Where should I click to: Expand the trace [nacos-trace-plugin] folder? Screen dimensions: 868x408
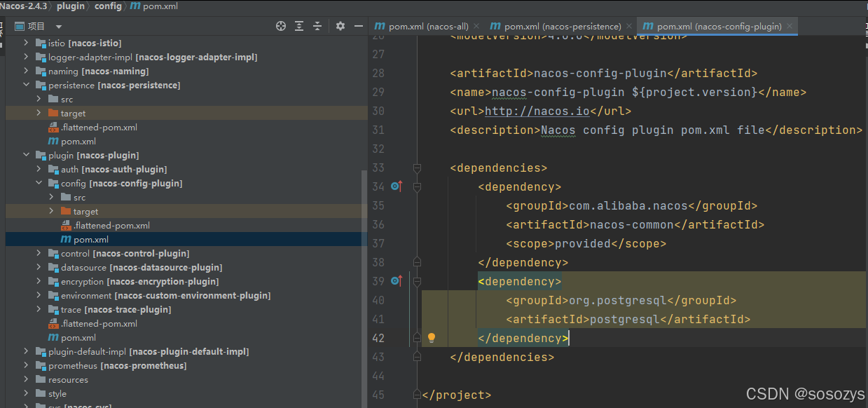(x=39, y=309)
